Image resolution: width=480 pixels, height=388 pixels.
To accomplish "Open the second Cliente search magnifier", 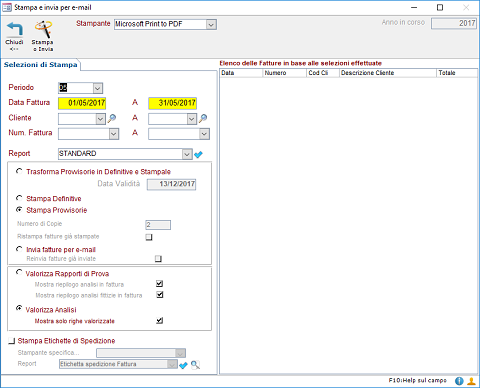I will tap(203, 118).
